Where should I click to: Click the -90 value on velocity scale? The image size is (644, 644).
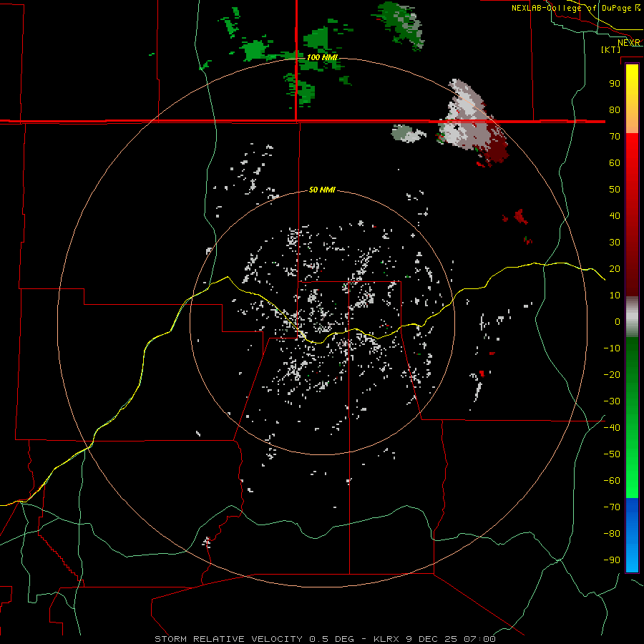point(612,560)
